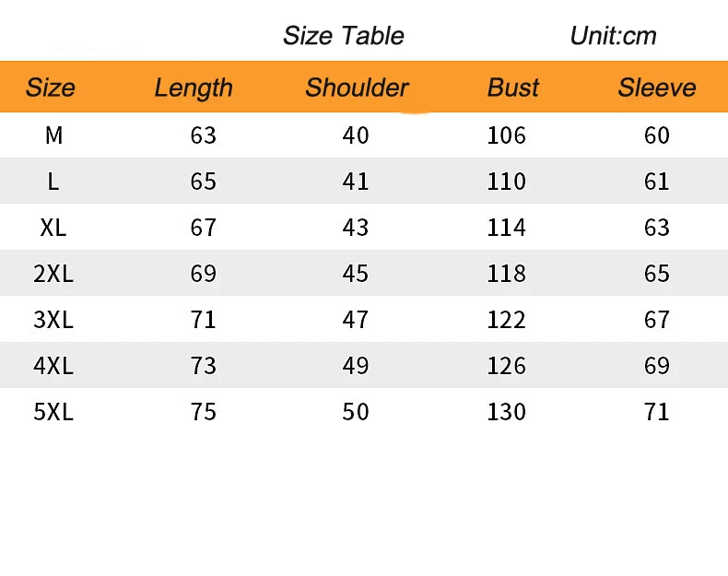
Task: Click the Unit:cm label
Action: pyautogui.click(x=613, y=36)
